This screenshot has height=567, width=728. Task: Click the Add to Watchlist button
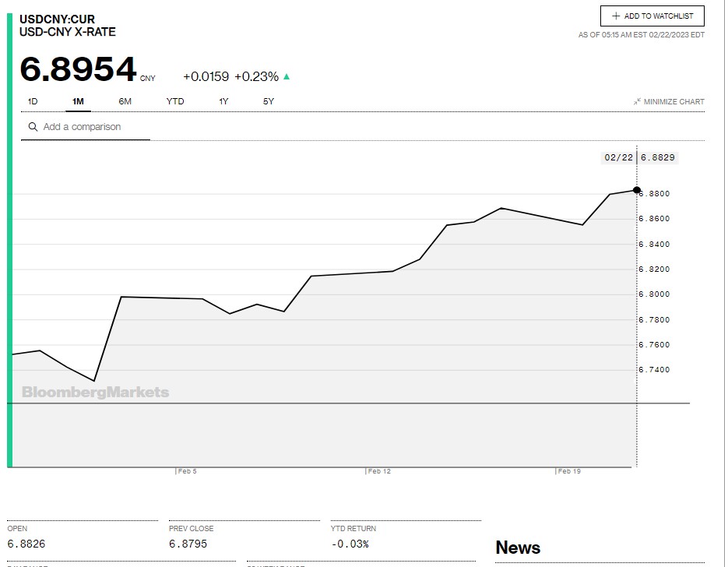coord(652,16)
